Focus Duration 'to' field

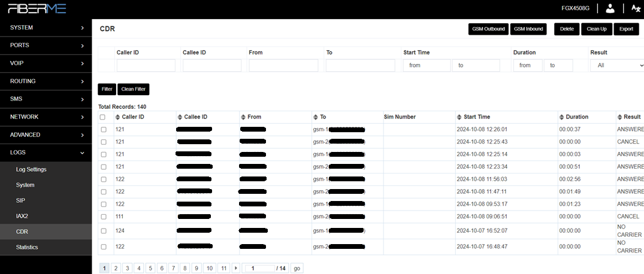click(558, 66)
